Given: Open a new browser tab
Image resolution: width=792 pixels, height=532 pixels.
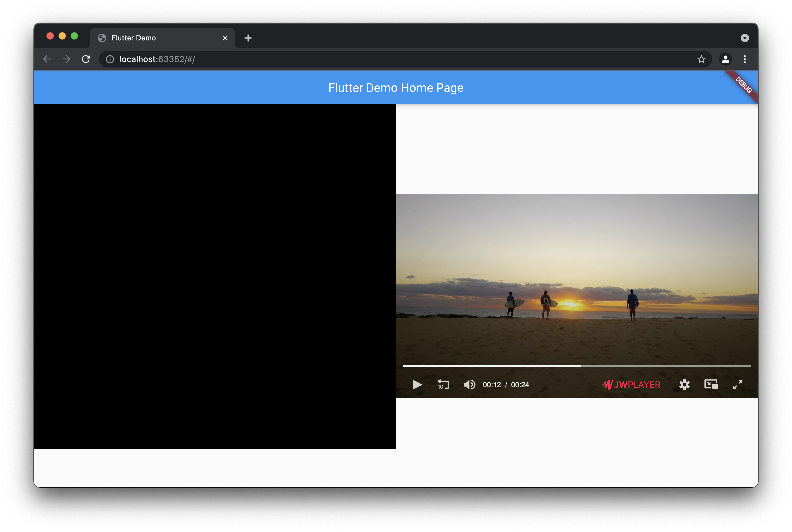Looking at the screenshot, I should pyautogui.click(x=248, y=38).
